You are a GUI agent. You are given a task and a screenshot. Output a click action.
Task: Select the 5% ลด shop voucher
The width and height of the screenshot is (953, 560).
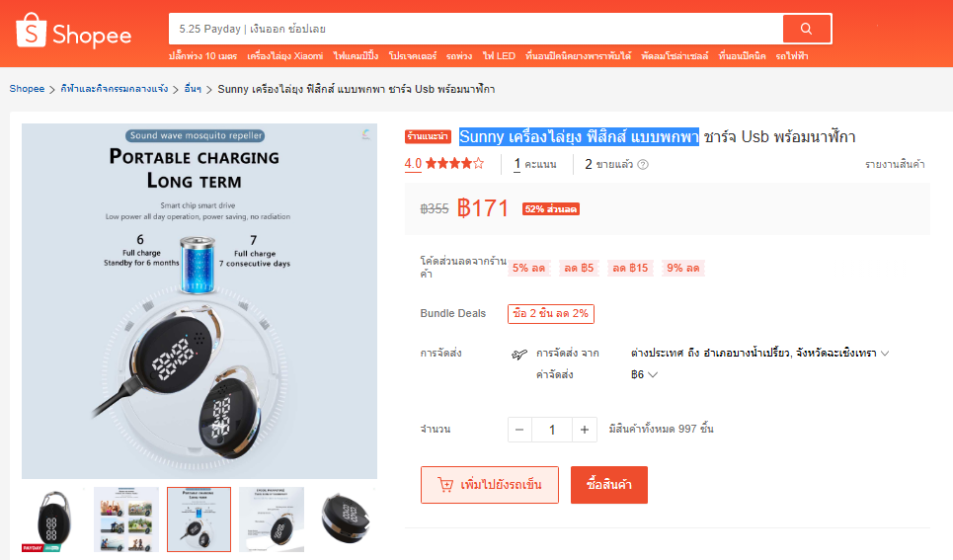[x=528, y=268]
